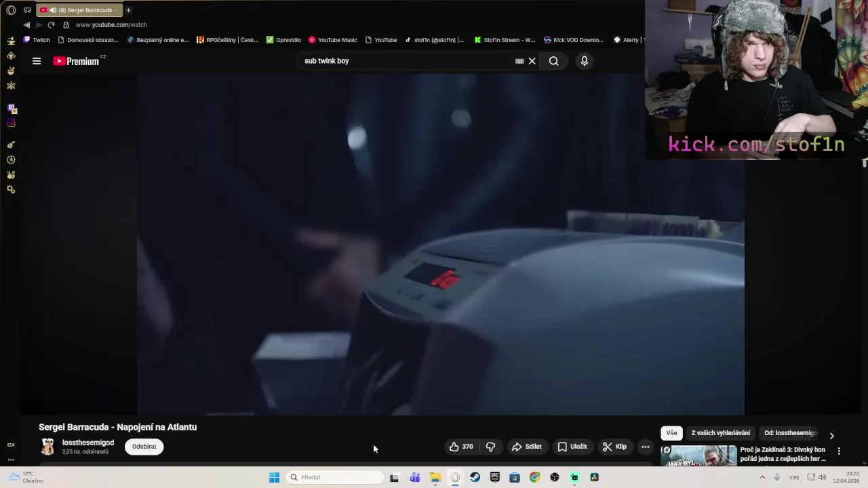Open history clock icon in sidebar
The width and height of the screenshot is (868, 488).
pyautogui.click(x=11, y=160)
